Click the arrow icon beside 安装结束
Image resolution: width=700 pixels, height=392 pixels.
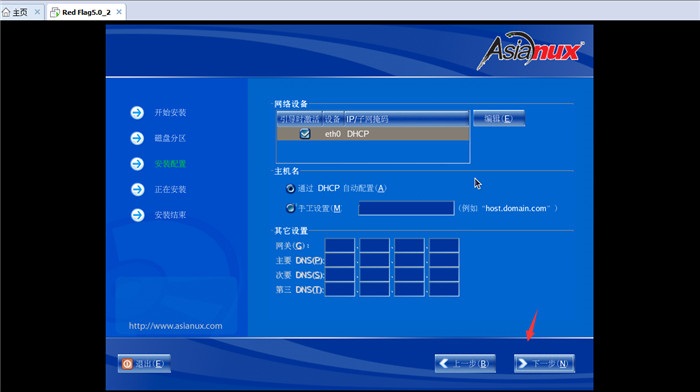pos(137,215)
